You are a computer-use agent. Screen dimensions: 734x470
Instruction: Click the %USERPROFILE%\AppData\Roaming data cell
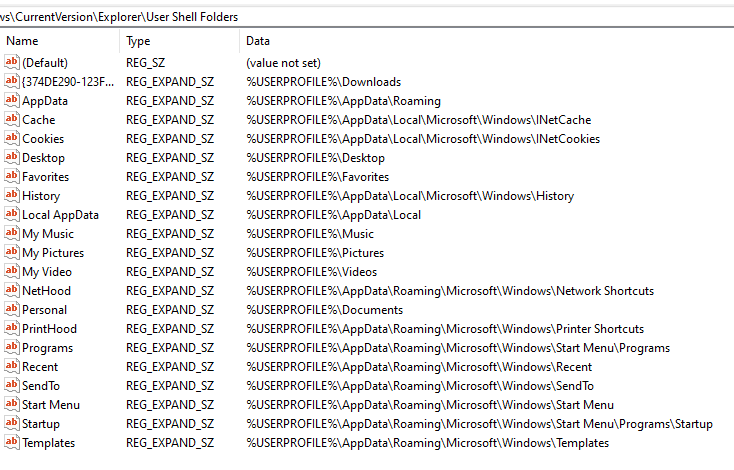(343, 101)
